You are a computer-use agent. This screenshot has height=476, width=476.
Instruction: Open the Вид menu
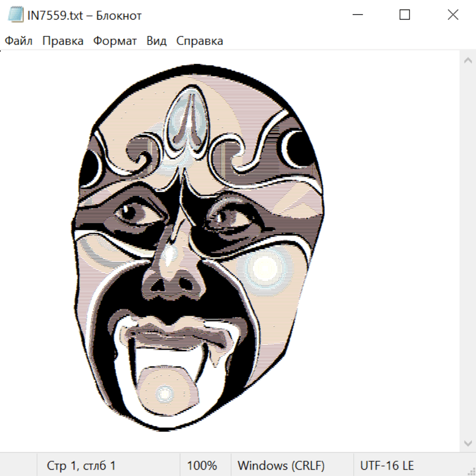(156, 41)
